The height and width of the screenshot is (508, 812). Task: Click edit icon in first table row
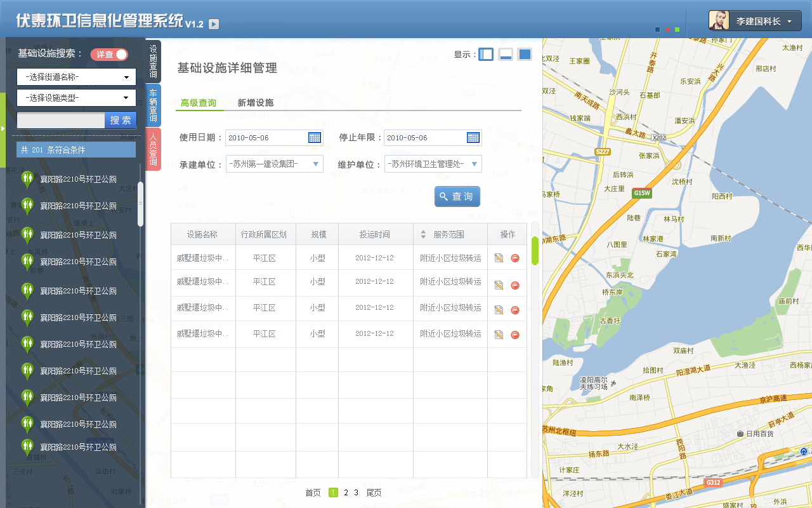point(499,258)
